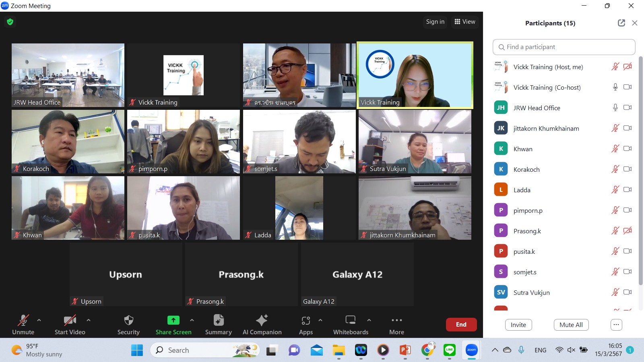
Task: Click video icon for jittakorn Khumkhainam
Action: pyautogui.click(x=627, y=128)
